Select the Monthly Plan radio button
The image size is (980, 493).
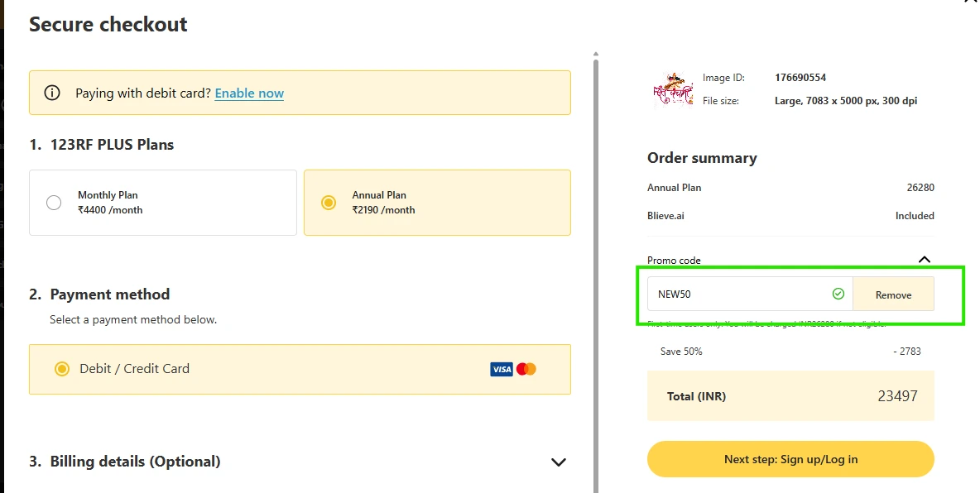click(x=53, y=202)
